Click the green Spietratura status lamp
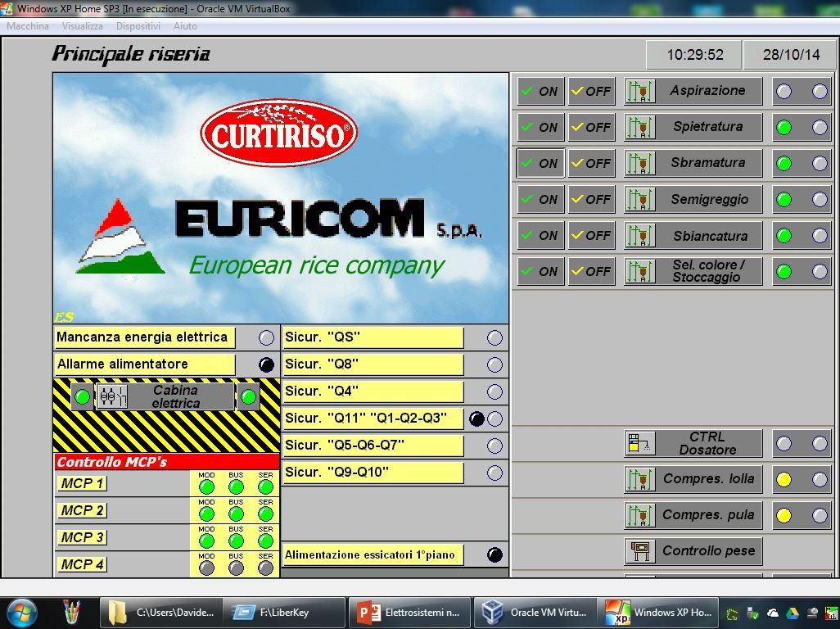840x629 pixels. (784, 128)
